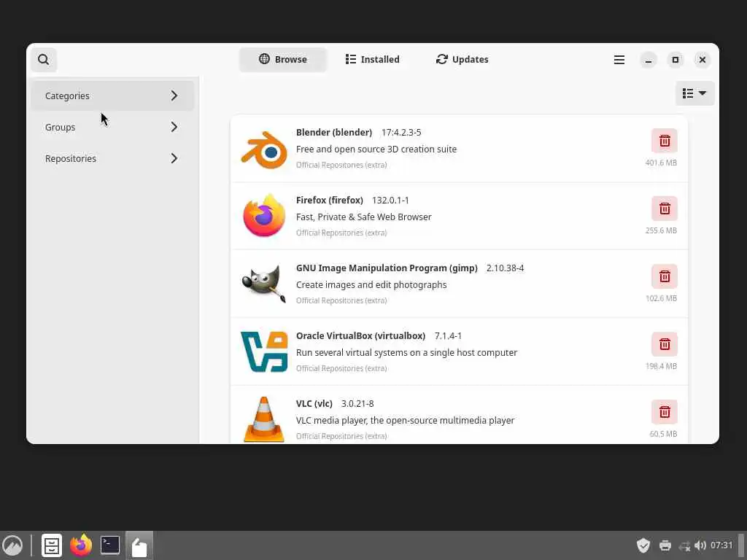This screenshot has width=747, height=560.
Task: Click 'Run several virtual systems' description
Action: [406, 353]
